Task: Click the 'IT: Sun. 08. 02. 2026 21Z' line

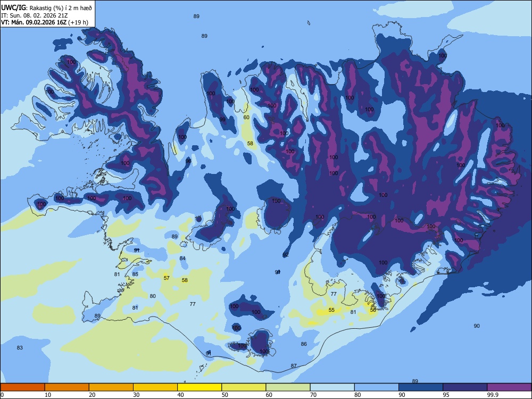Action: pos(34,15)
